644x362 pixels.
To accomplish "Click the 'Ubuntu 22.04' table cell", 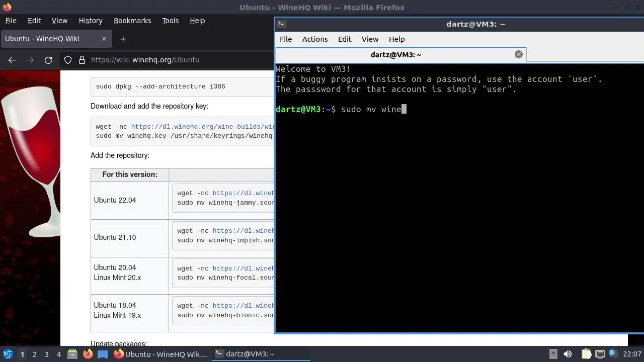I will (x=130, y=200).
